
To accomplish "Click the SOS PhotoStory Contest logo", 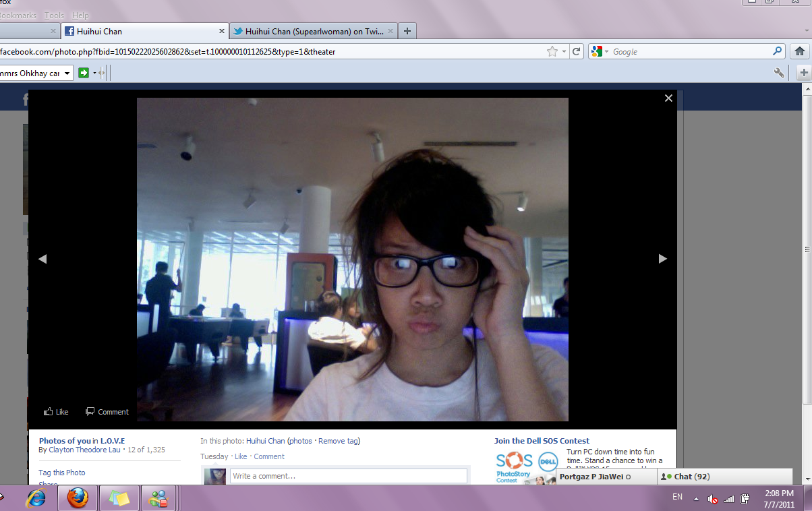I will (x=515, y=468).
